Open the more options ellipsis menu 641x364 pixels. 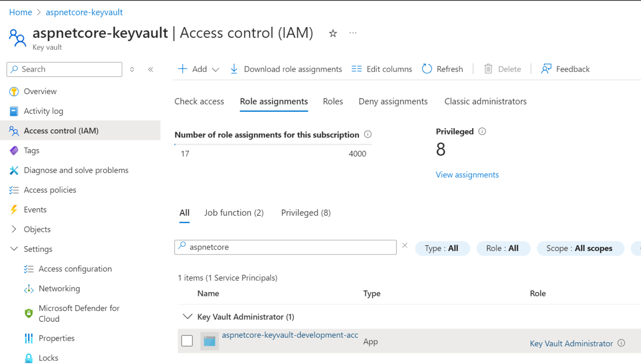(353, 33)
